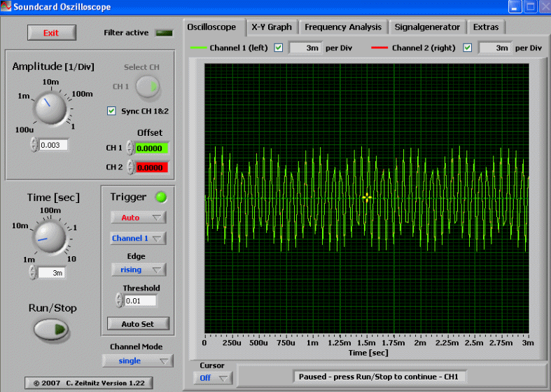This screenshot has height=392, width=551.
Task: Uncheck the Channel 1 (left) checkbox
Action: click(x=279, y=48)
